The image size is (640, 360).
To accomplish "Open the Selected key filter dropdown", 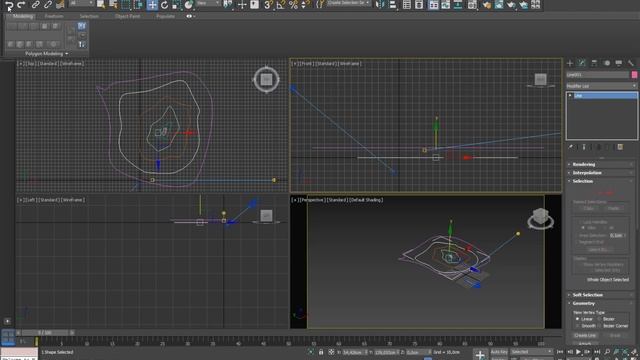I will click(x=531, y=352).
